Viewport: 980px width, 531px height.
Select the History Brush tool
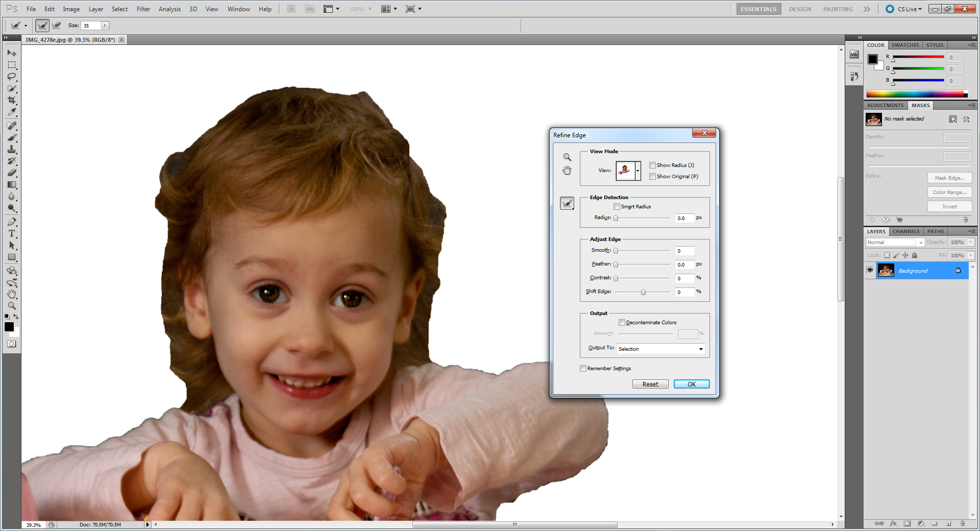point(12,161)
